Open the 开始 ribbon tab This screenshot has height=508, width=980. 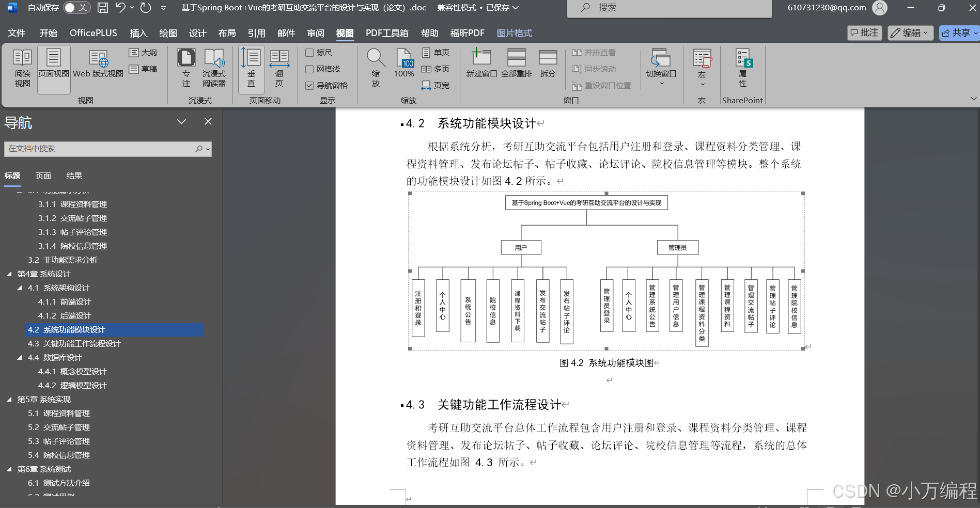point(49,33)
